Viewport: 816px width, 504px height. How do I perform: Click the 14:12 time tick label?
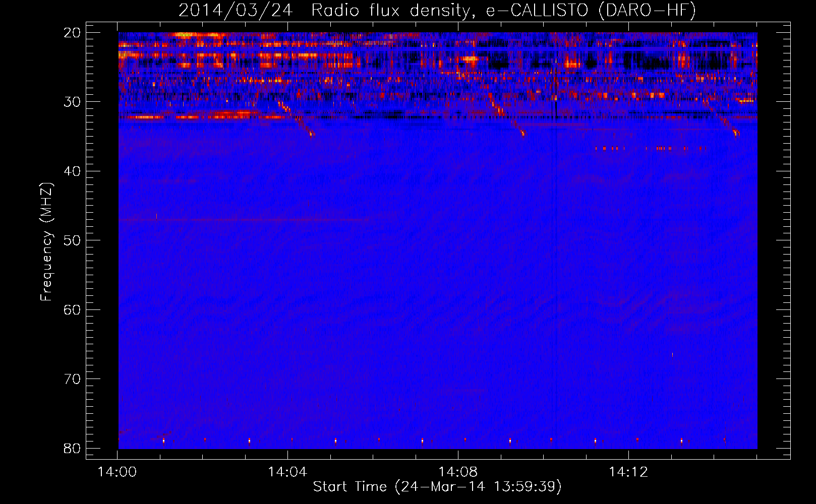pos(628,472)
